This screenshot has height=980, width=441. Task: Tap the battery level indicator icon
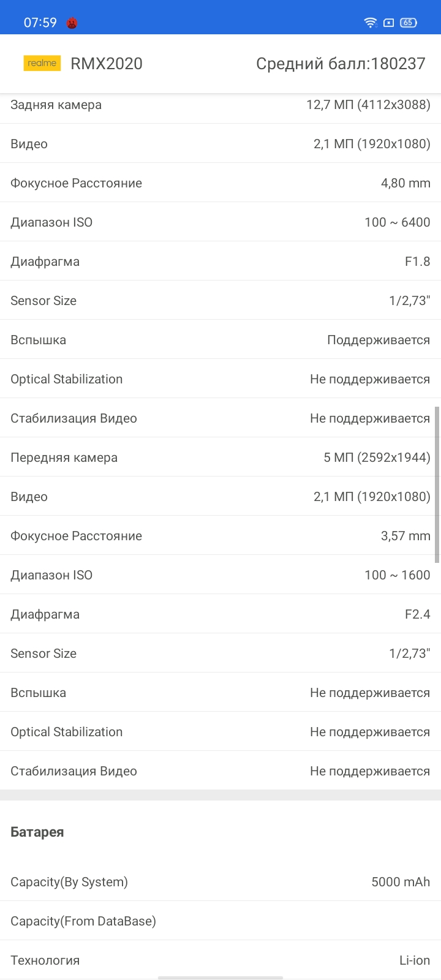[x=409, y=23]
